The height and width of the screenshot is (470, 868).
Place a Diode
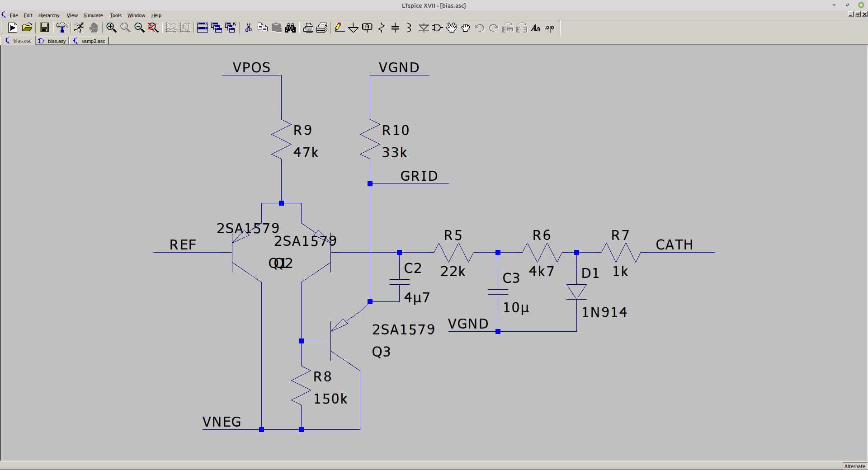click(x=424, y=28)
